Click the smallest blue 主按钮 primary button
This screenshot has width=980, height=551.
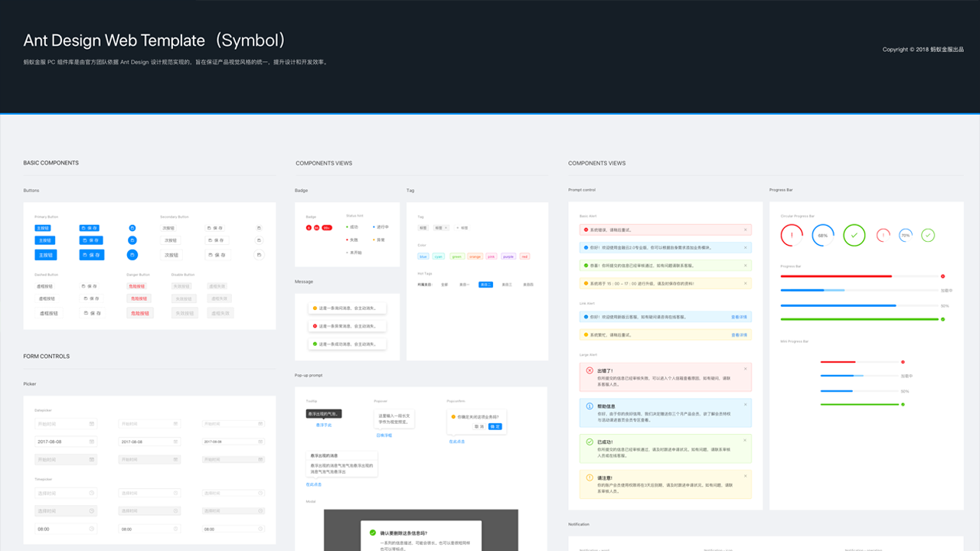[43, 228]
